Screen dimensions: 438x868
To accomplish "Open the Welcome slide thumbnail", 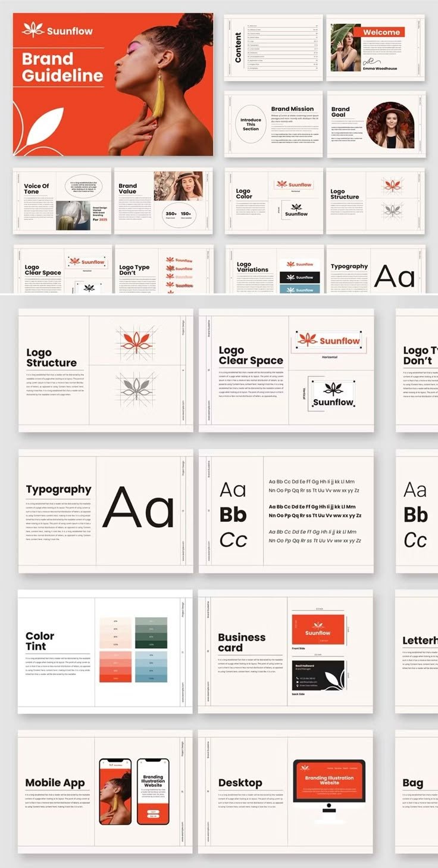I will (376, 48).
